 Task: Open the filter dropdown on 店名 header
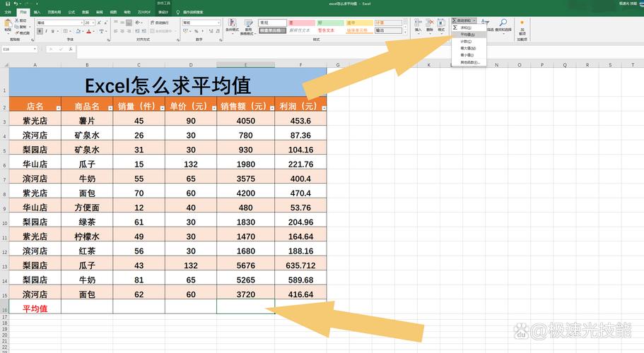tap(59, 108)
